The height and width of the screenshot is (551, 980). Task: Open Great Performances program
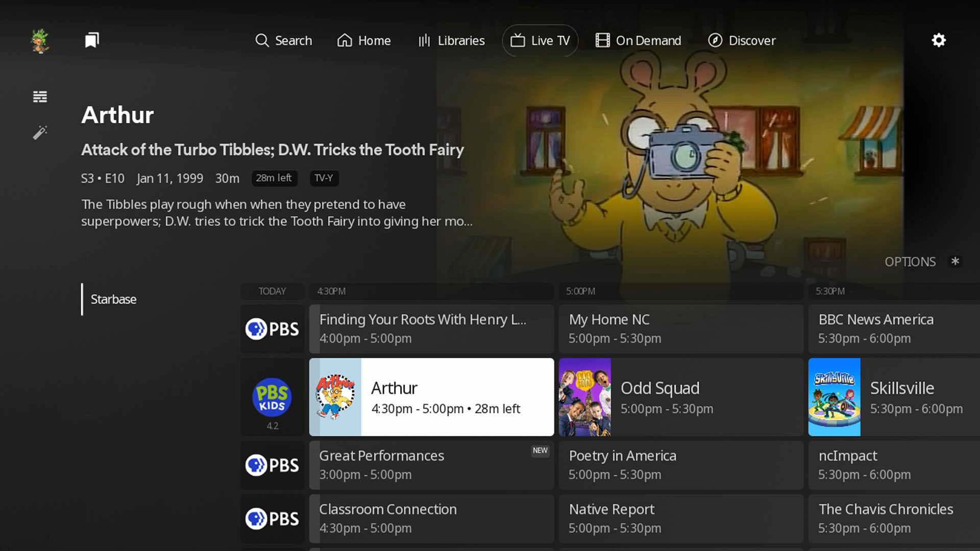point(432,465)
